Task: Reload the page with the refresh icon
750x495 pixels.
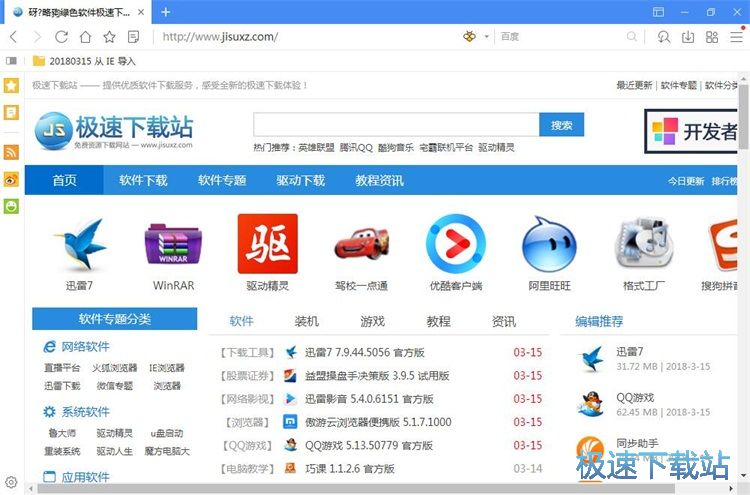Action: tap(61, 37)
